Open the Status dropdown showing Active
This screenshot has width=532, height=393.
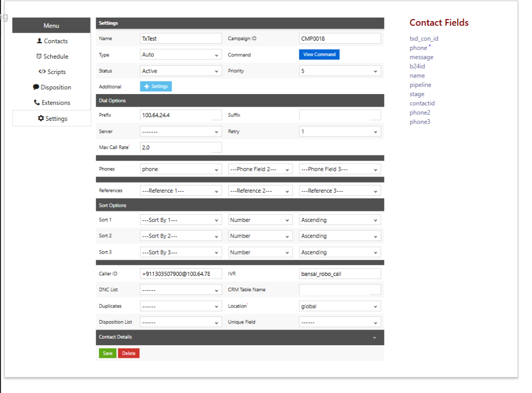point(181,71)
